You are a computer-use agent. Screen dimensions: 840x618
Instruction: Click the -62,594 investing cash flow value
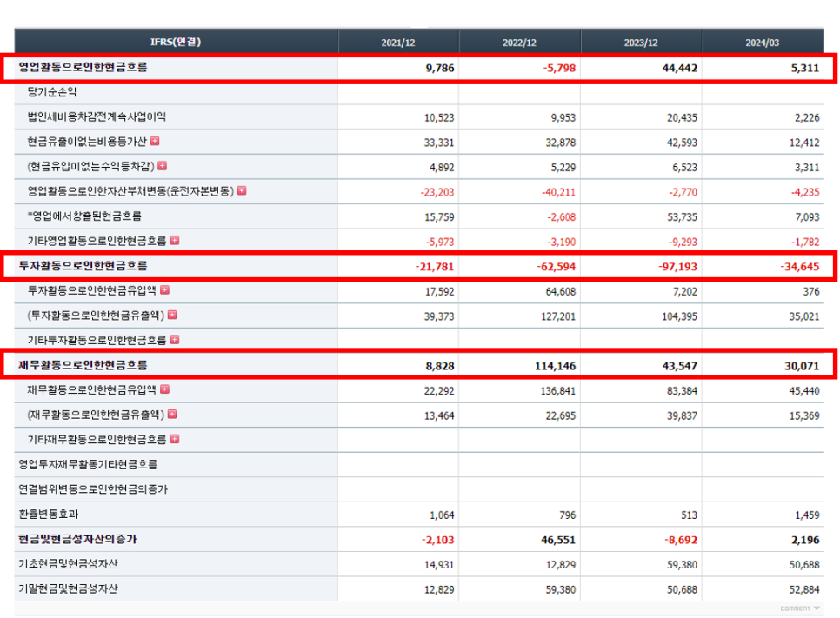[556, 267]
